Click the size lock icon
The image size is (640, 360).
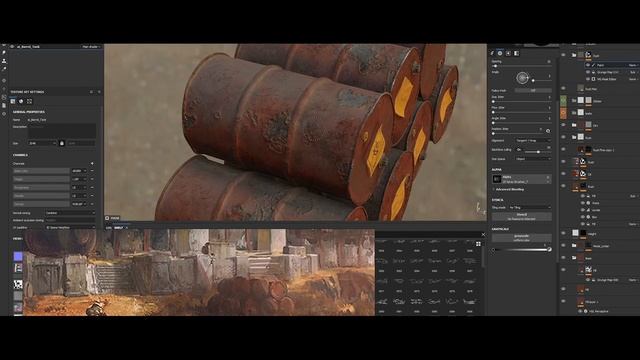coord(62,143)
